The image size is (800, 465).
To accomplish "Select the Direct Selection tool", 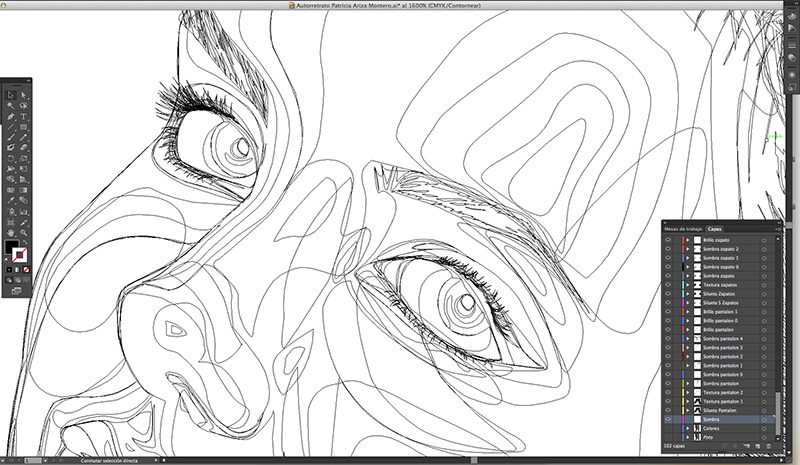I will coord(21,94).
